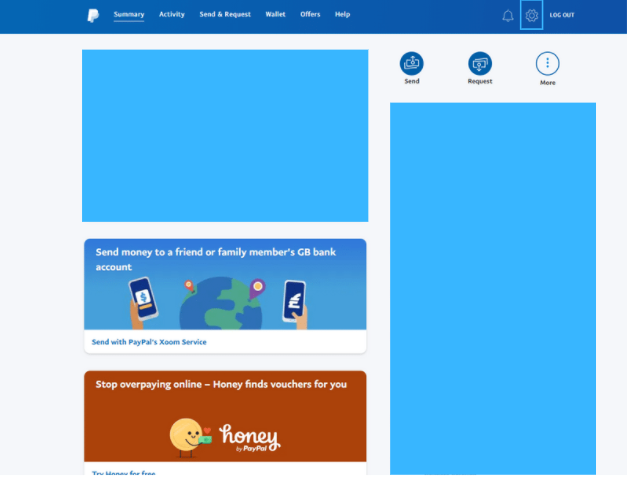Click 'Stop overpaying online' heading text

click(x=221, y=385)
